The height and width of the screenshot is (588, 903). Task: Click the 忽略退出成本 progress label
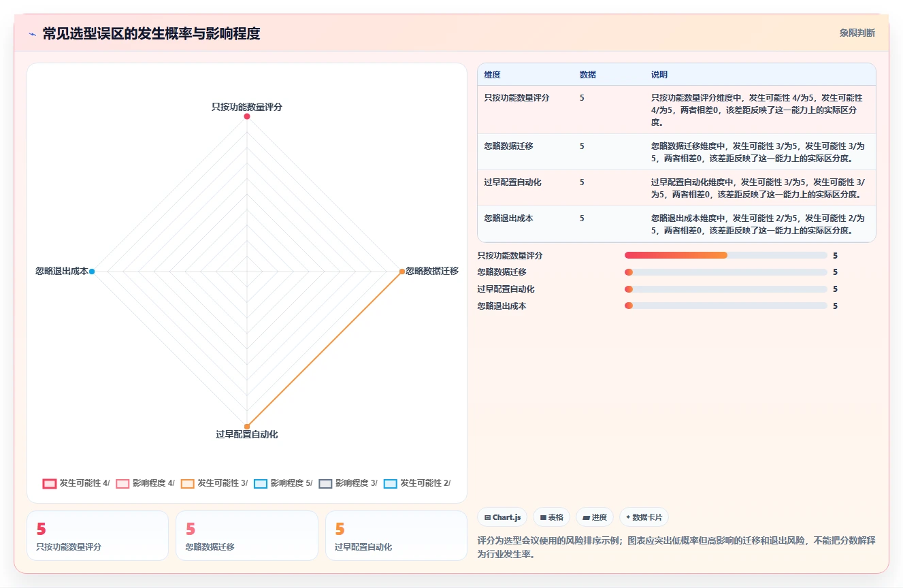[x=502, y=306]
